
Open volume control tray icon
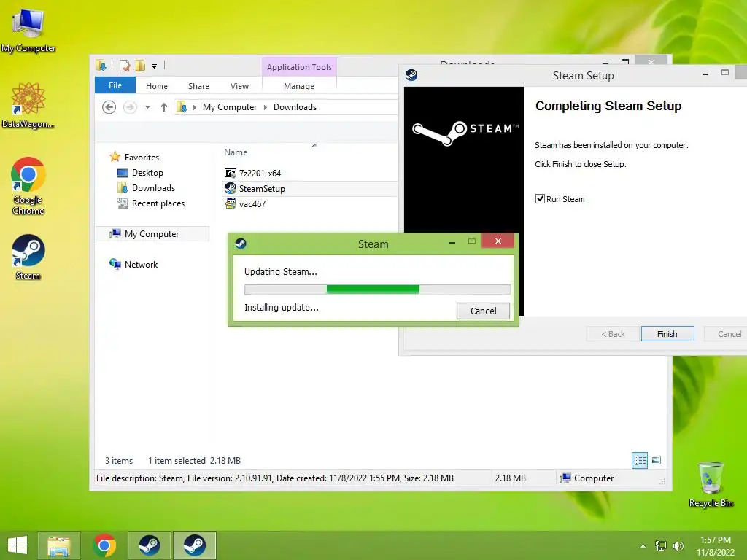(678, 546)
